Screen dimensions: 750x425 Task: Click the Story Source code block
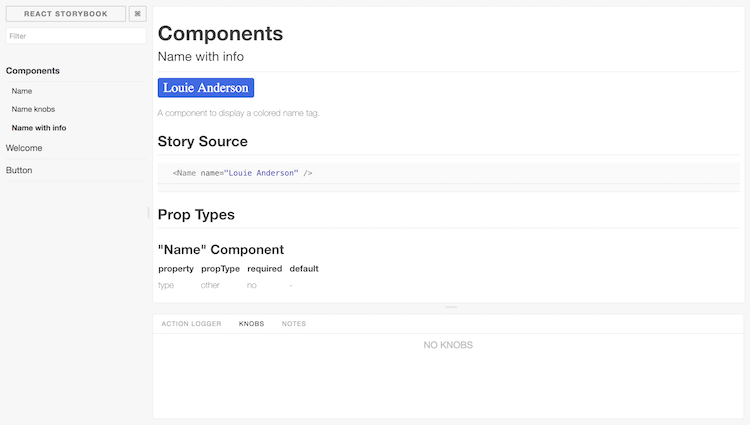point(449,173)
